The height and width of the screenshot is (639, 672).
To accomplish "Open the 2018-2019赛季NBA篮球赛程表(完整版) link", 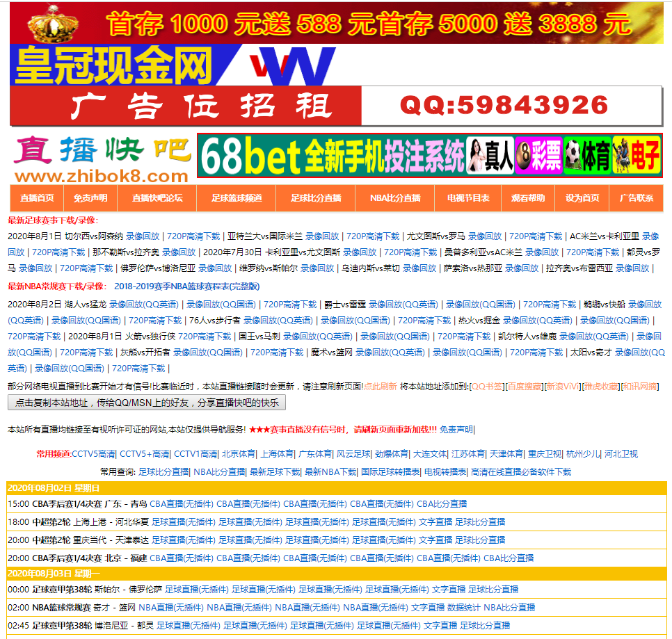I will click(x=187, y=286).
